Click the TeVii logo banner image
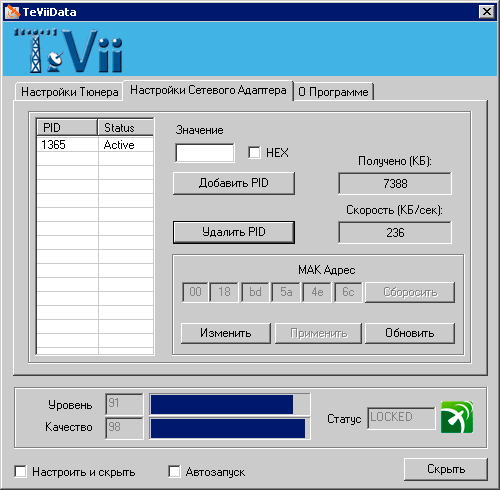500x490 pixels. pyautogui.click(x=69, y=50)
